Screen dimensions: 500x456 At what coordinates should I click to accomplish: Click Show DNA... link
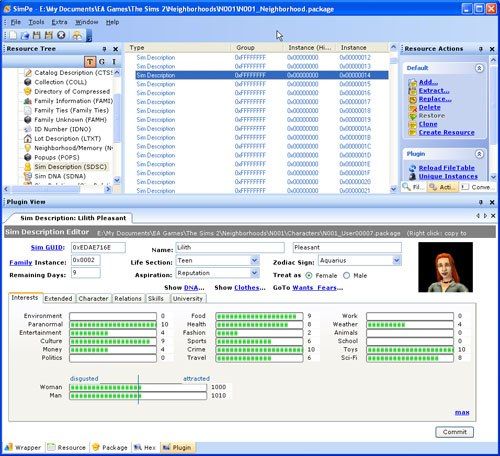tap(194, 288)
